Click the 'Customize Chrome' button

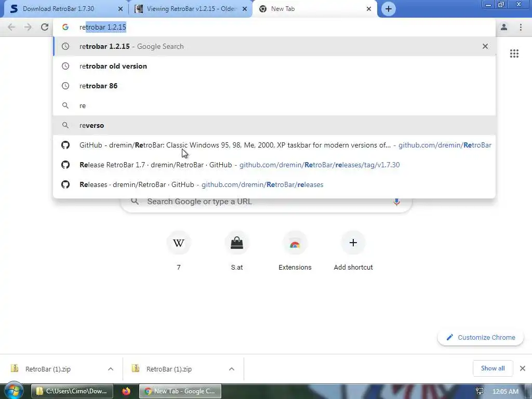(481, 337)
